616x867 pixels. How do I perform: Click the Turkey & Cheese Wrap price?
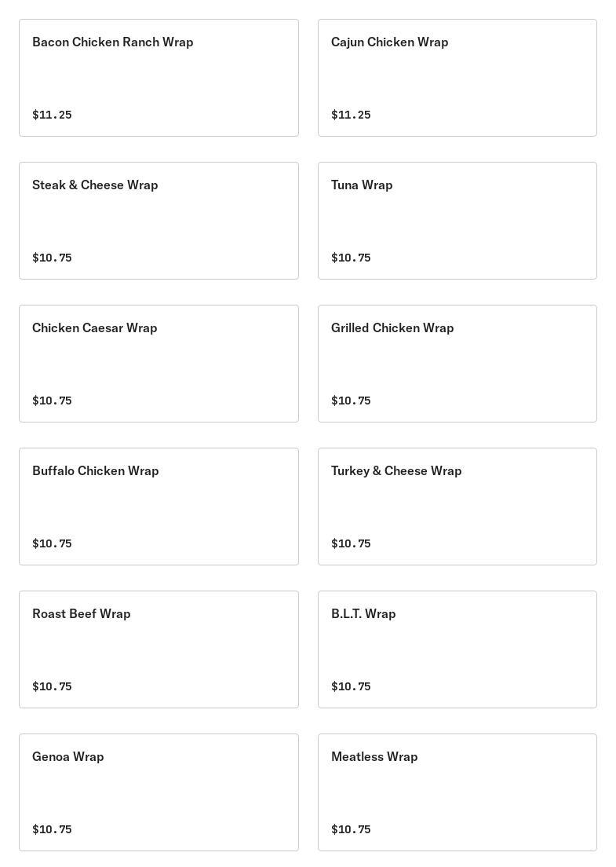click(351, 543)
